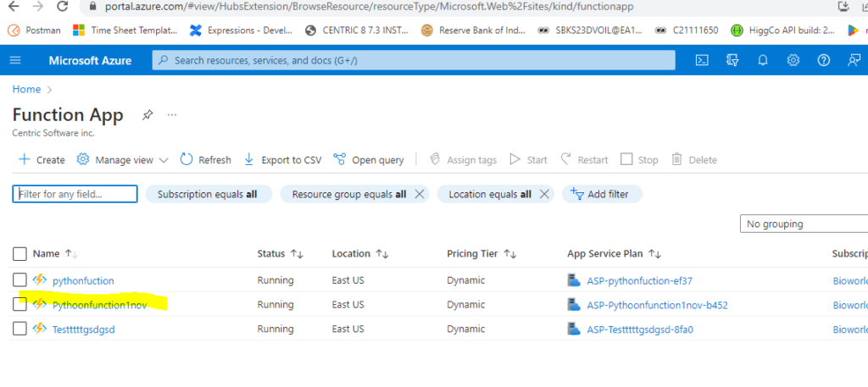Click Assign tags
Screen dimensions: 868x387
[464, 160]
